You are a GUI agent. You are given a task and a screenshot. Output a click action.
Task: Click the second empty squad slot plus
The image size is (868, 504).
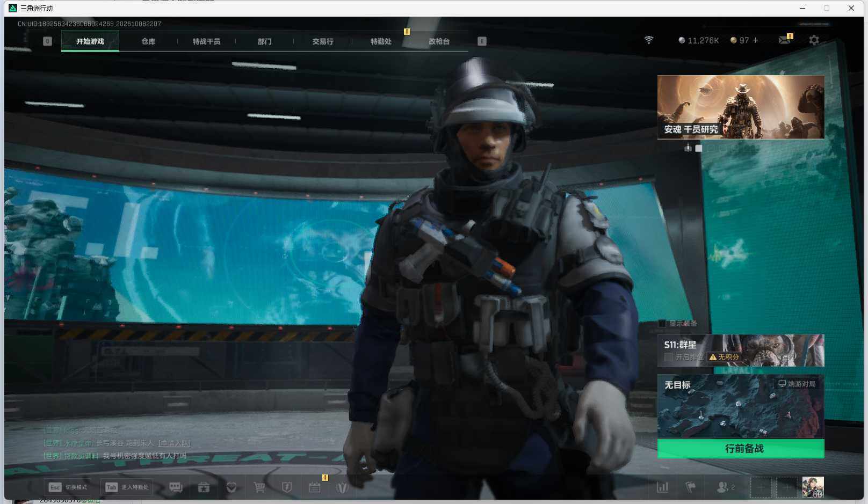tap(787, 487)
